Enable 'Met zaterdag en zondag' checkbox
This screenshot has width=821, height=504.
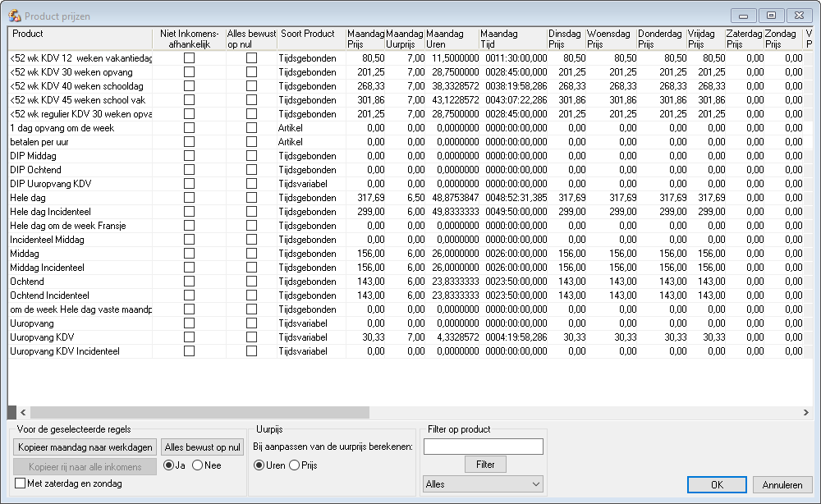tap(21, 483)
